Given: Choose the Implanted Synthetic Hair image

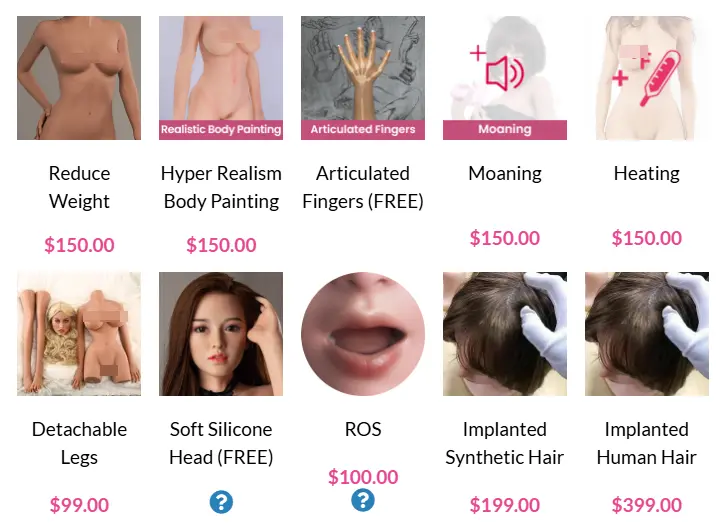Looking at the screenshot, I should 505,334.
